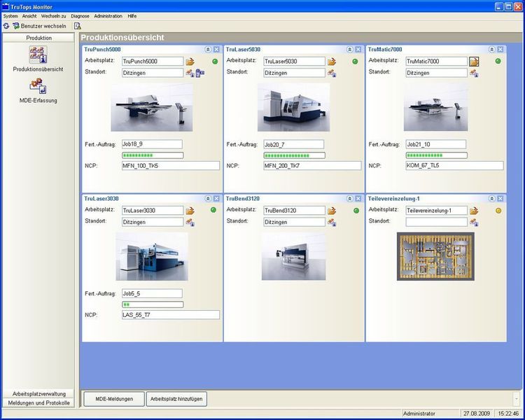Viewport: 525px width, 420px height.
Task: Click Benutzer wechseln in the toolbar
Action: click(39, 26)
